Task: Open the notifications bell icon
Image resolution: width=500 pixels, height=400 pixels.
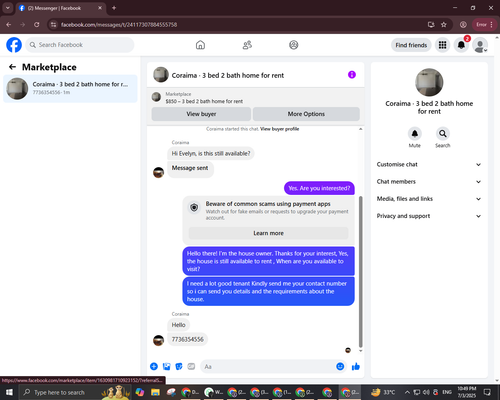Action: tap(461, 45)
